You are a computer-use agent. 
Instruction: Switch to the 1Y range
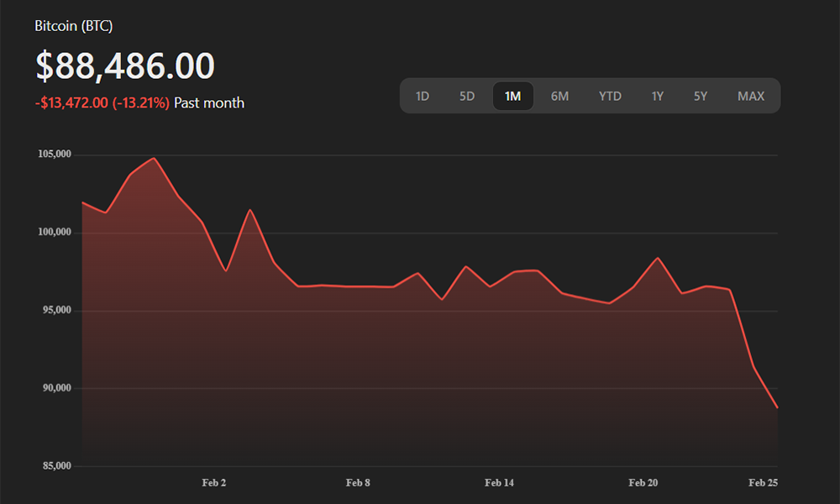click(658, 96)
